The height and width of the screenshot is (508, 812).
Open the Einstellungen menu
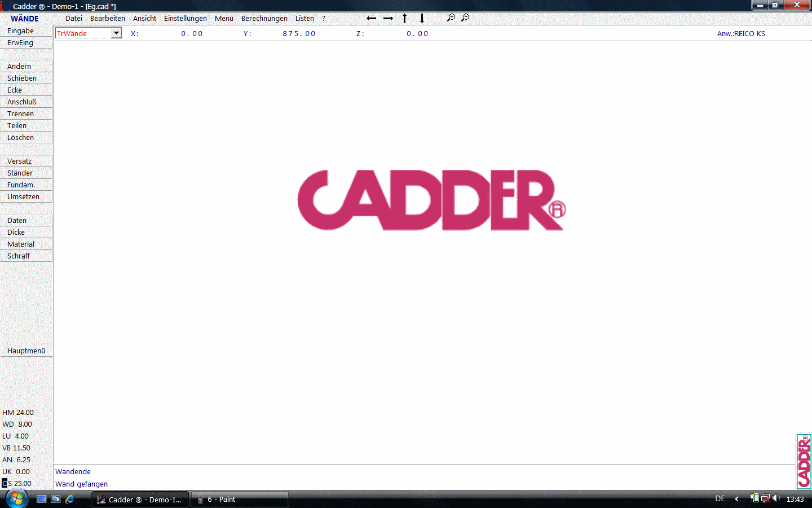pyautogui.click(x=186, y=19)
